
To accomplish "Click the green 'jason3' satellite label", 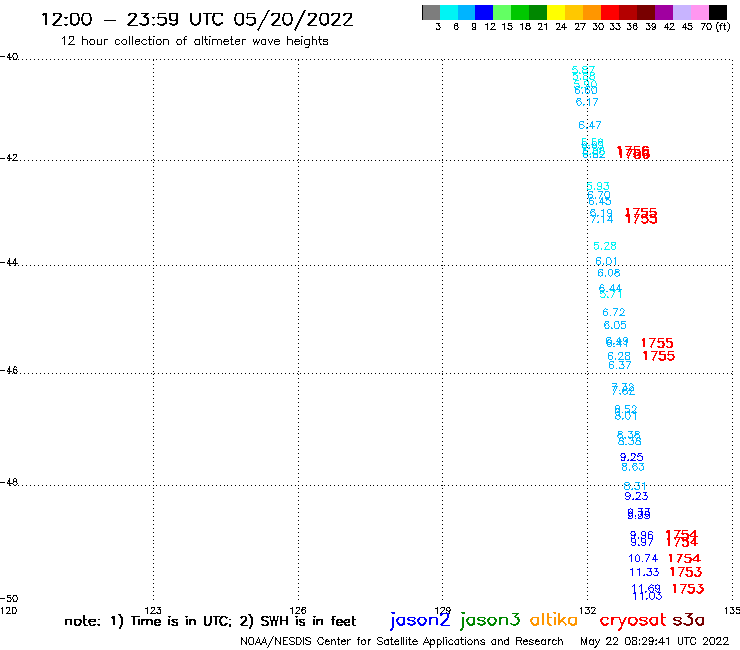I will tap(490, 620).
